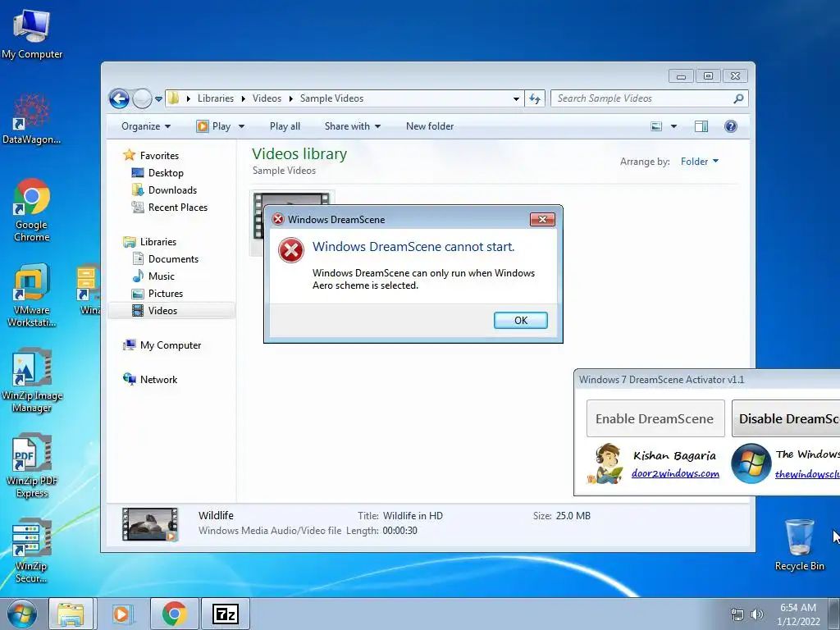Open DataWagon desktop shortcut
This screenshot has width=840, height=630.
click(32, 119)
